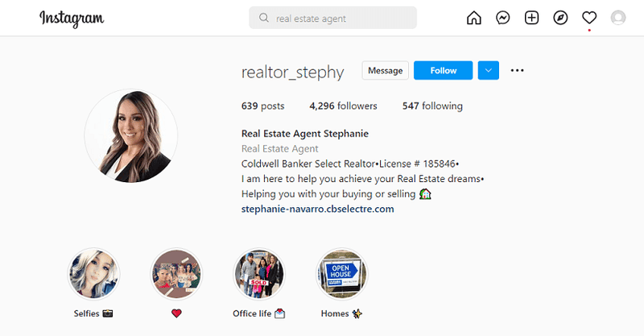View the 547 following list

point(432,106)
